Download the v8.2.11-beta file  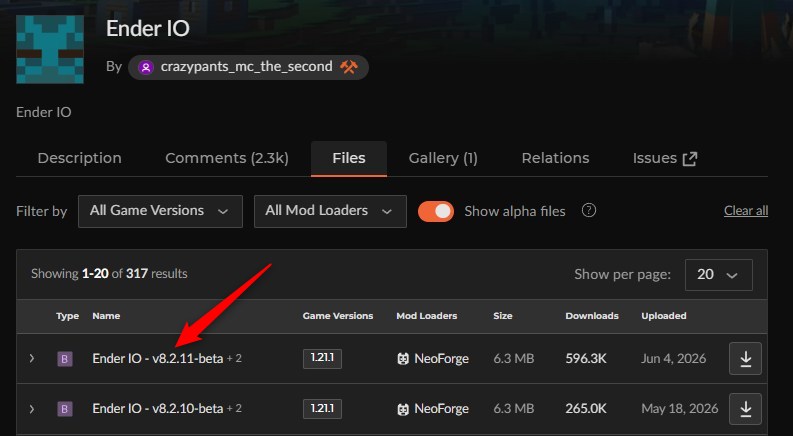[x=745, y=359]
